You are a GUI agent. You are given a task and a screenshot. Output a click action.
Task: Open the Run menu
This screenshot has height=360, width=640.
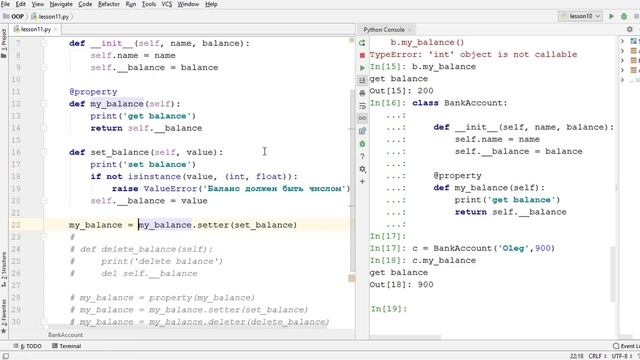click(x=131, y=4)
